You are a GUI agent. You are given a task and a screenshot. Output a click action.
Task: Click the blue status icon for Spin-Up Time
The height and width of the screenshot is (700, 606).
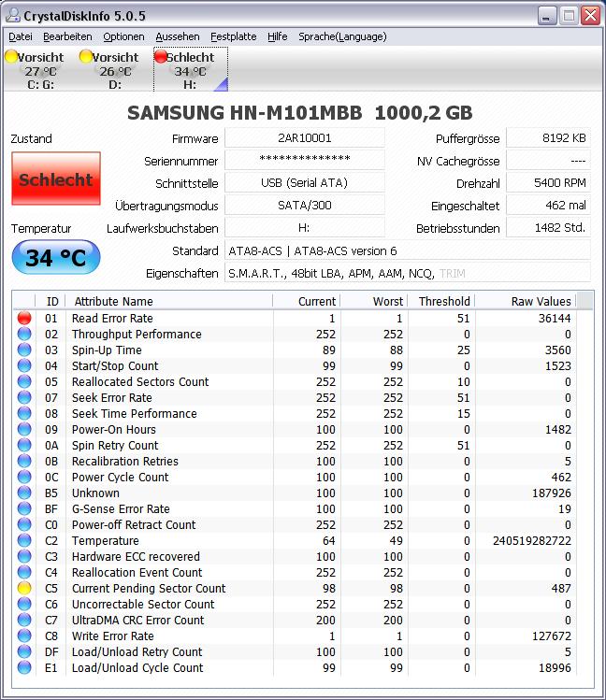pyautogui.click(x=24, y=350)
